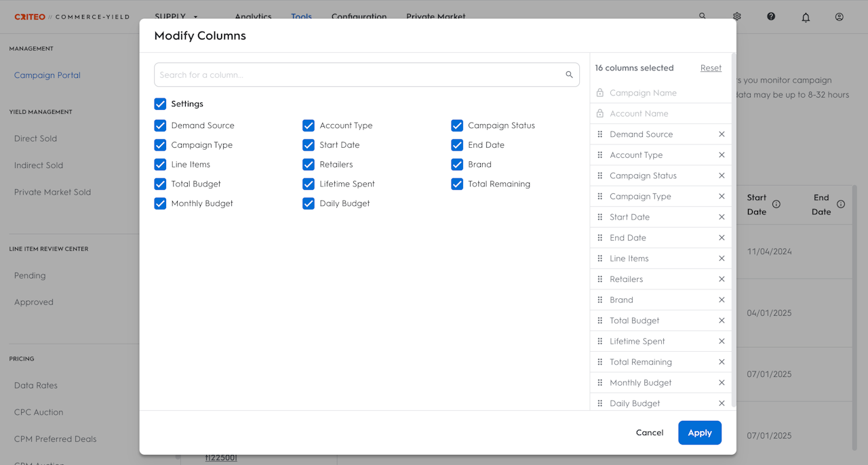The height and width of the screenshot is (465, 868).
Task: Click the Reset link
Action: [711, 68]
